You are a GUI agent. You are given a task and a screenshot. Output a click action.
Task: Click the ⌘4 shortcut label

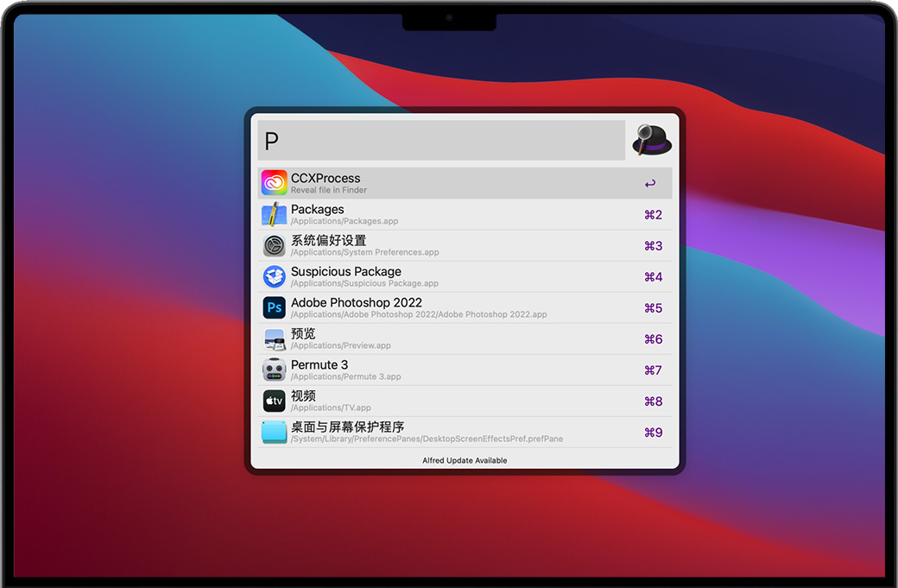(653, 277)
